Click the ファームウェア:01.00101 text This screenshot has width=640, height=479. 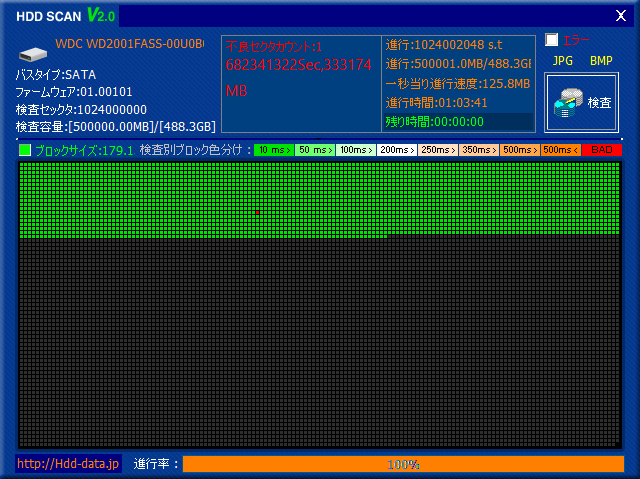74,92
